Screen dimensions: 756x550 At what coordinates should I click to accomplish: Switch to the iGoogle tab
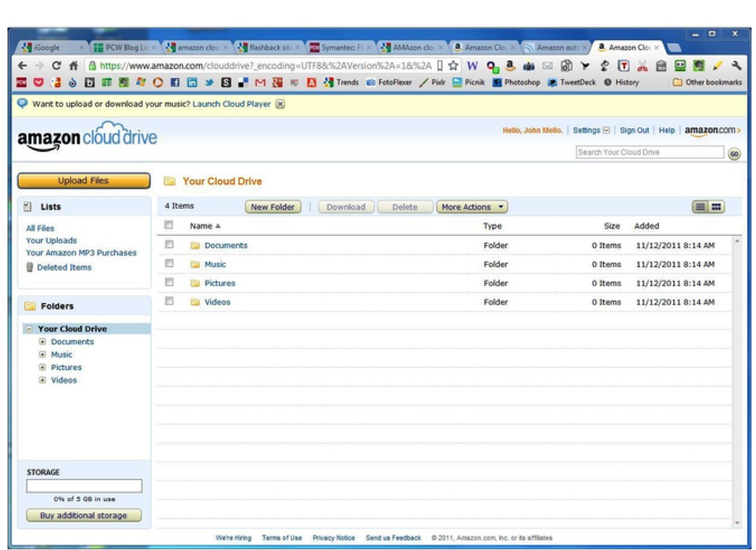(x=53, y=47)
